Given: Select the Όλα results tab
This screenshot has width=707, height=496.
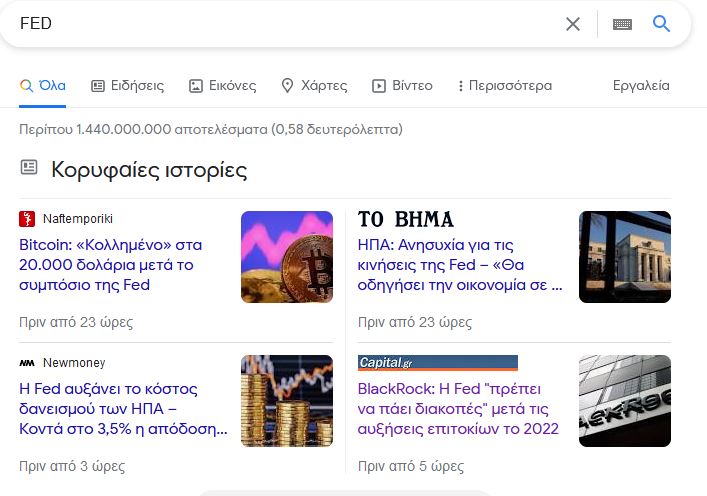Looking at the screenshot, I should coord(43,85).
